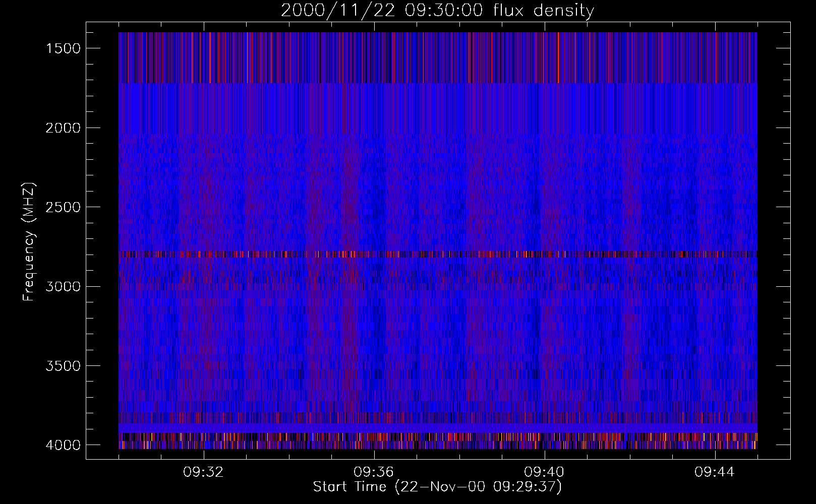The width and height of the screenshot is (816, 504).
Task: Click the plot title '2000/11/22 09:30:00 flux density'
Action: (437, 11)
